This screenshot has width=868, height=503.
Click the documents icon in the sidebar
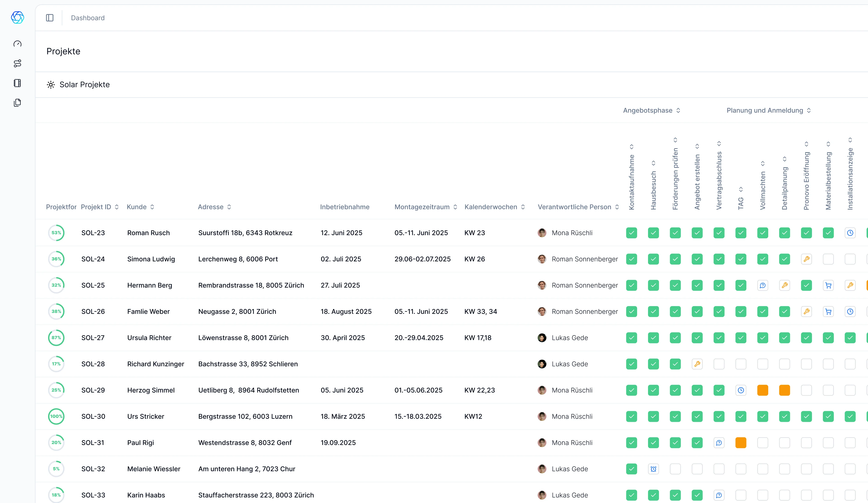[x=17, y=103]
